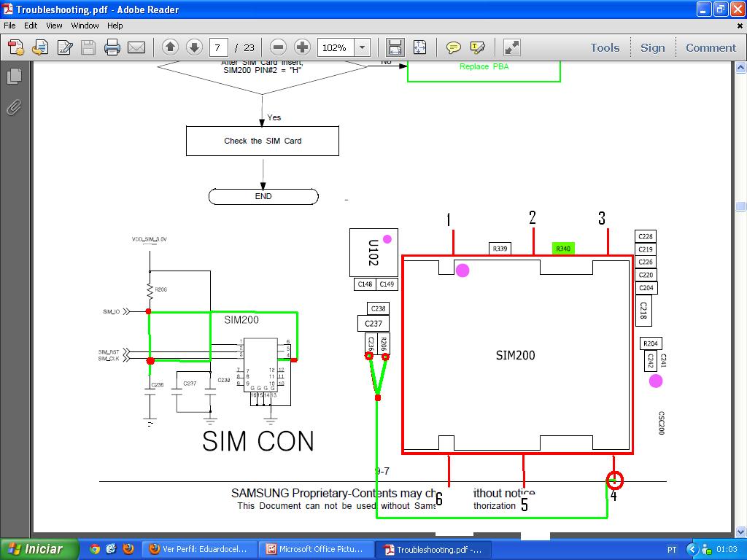This screenshot has width=747, height=560.
Task: Click the highlighted R340 component label
Action: coord(563,249)
